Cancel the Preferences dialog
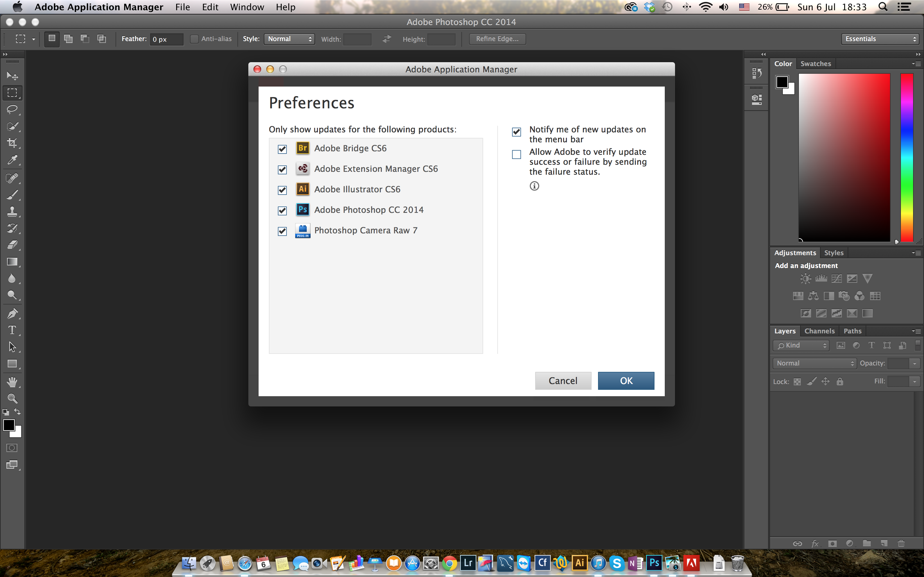This screenshot has height=577, width=924. [563, 380]
